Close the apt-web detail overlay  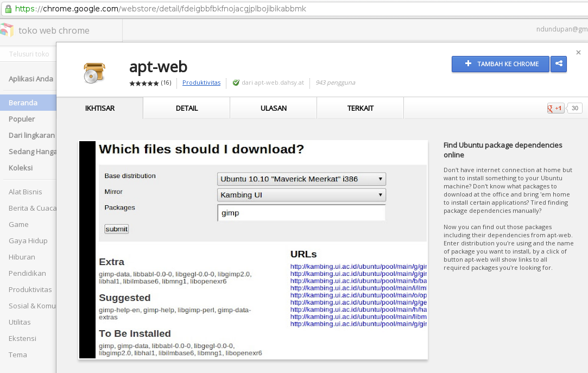[578, 53]
